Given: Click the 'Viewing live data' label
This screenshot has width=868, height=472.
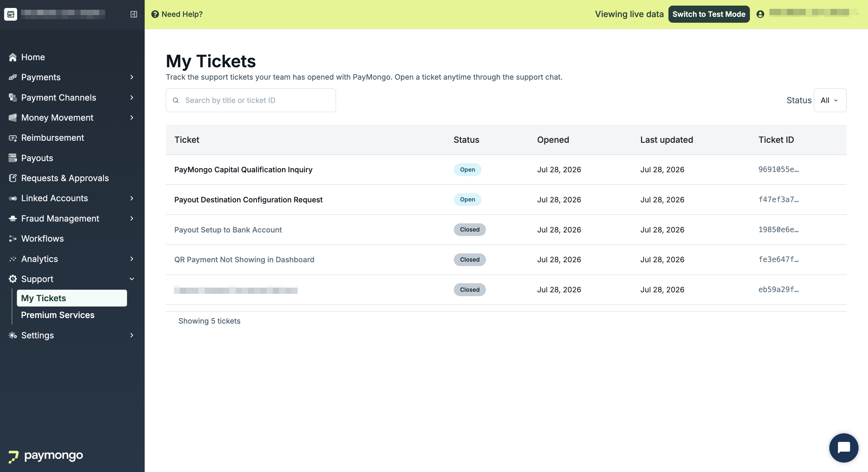Looking at the screenshot, I should (x=629, y=14).
